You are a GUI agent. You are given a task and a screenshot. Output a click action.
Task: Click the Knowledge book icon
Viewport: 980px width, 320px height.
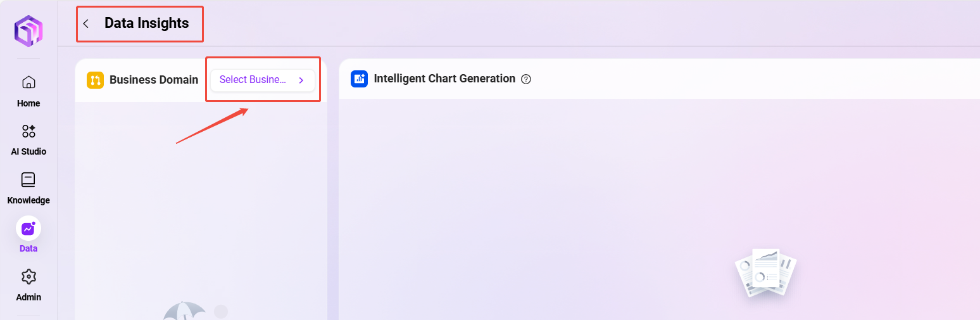tap(28, 180)
